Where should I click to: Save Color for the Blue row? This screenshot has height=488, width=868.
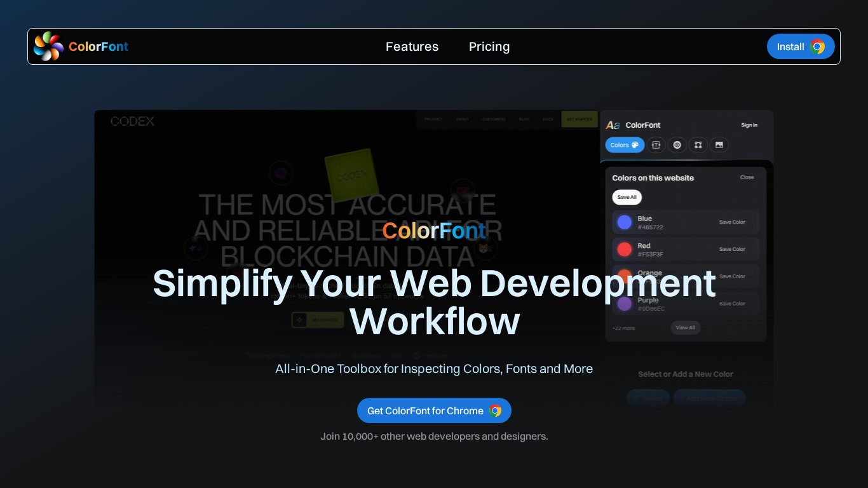click(x=732, y=222)
